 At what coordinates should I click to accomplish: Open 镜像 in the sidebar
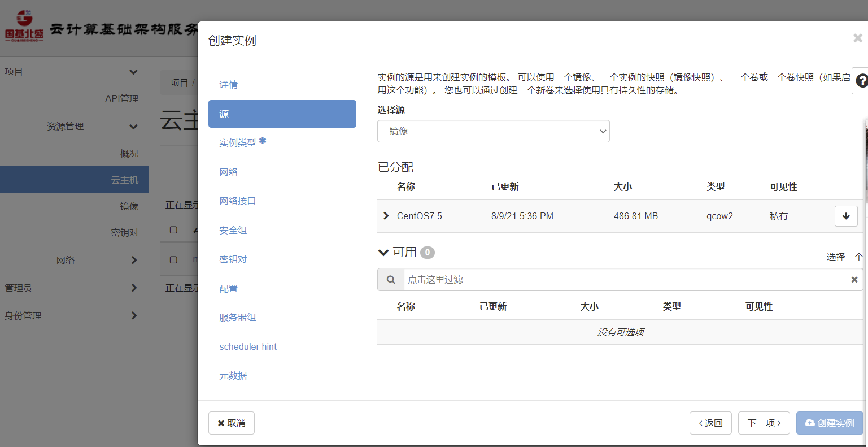(129, 206)
